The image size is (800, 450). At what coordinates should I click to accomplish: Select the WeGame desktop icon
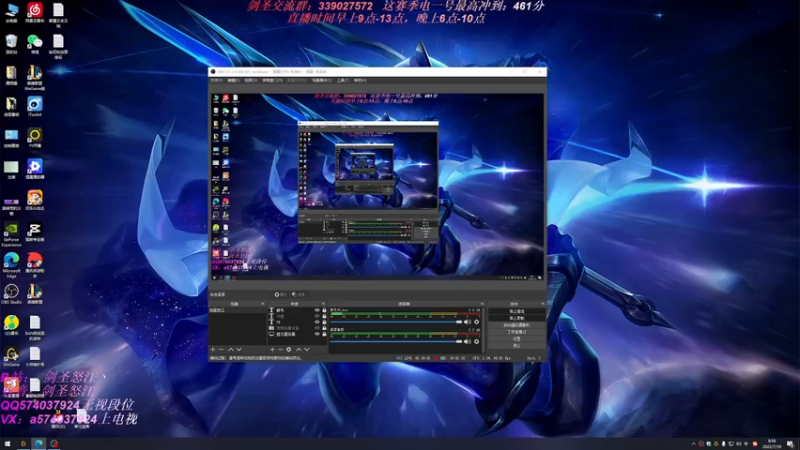11,356
